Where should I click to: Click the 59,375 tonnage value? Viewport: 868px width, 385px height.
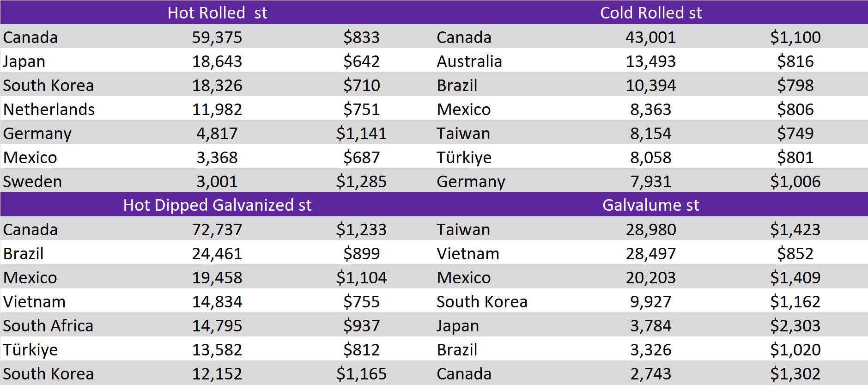pyautogui.click(x=217, y=37)
